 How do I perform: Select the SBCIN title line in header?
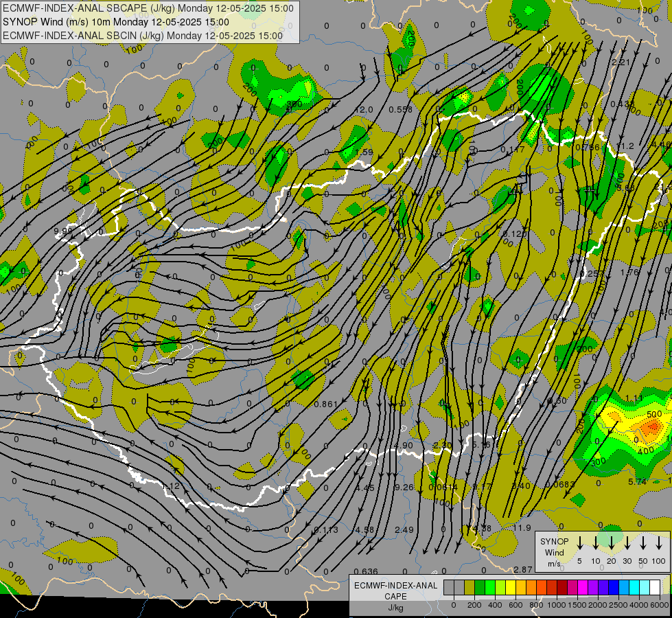point(143,36)
